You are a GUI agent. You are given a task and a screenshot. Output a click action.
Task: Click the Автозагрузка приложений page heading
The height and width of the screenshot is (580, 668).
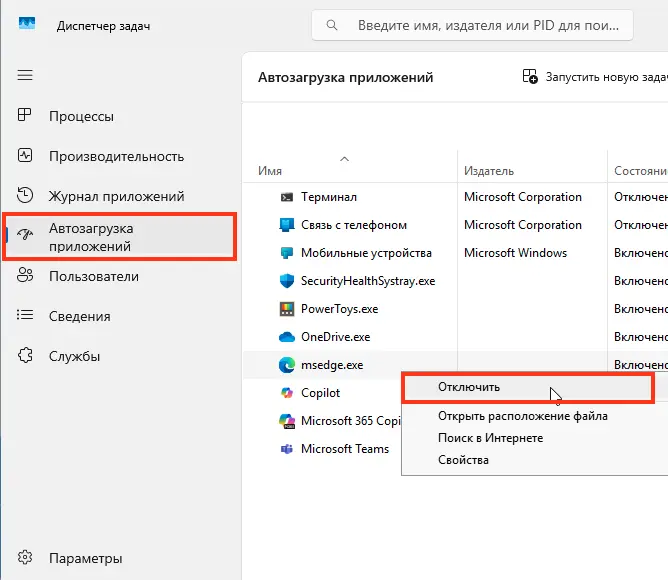click(346, 78)
